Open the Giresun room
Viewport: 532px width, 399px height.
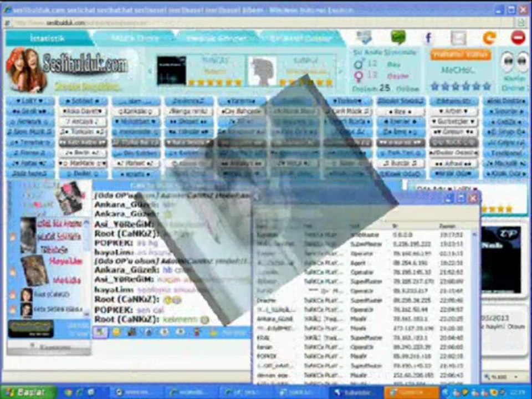(454, 132)
